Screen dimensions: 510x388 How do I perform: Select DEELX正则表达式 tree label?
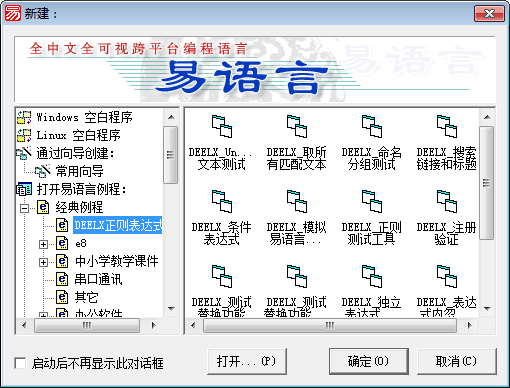pos(118,225)
